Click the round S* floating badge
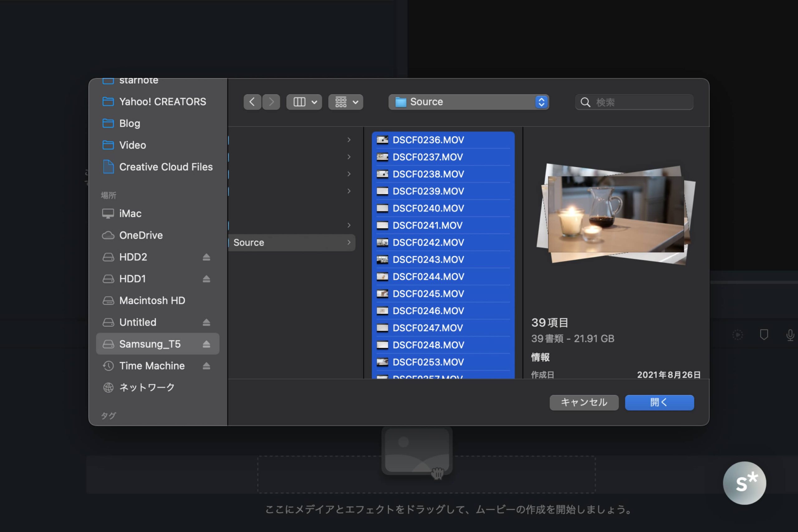The height and width of the screenshot is (532, 798). (744, 483)
